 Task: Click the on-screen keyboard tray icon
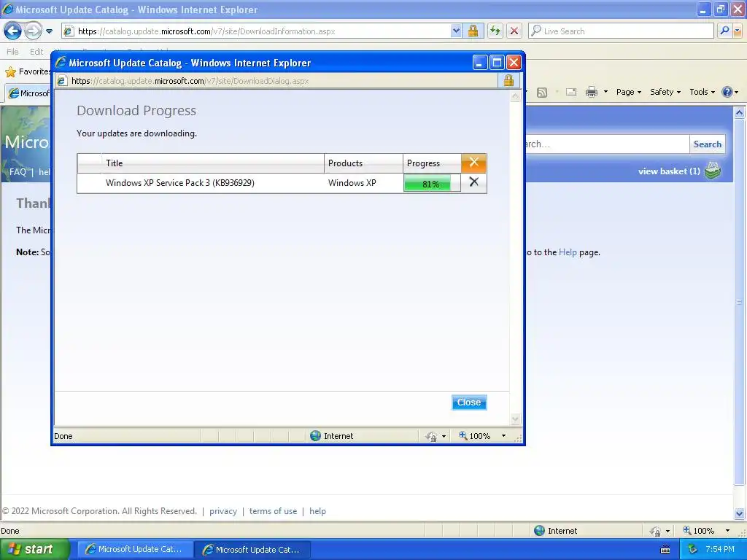pos(665,550)
